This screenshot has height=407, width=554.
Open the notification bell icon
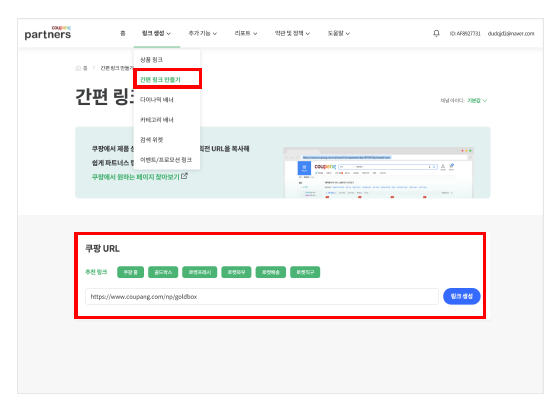point(436,33)
